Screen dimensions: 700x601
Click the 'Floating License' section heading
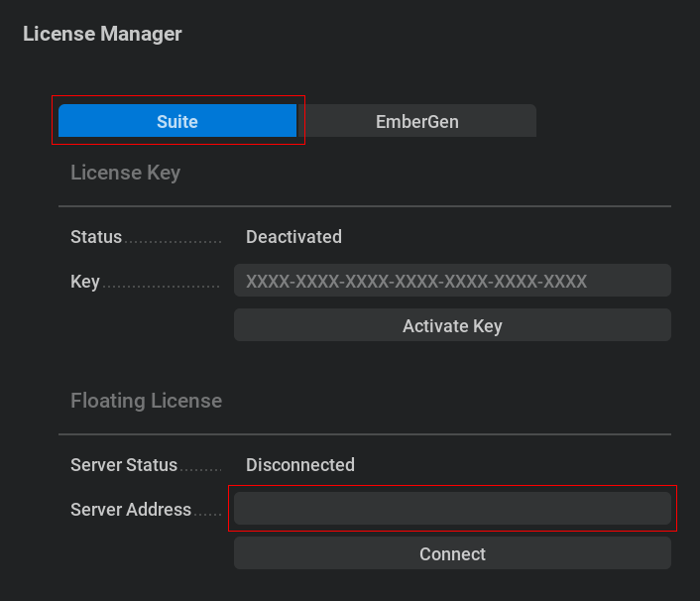(146, 401)
